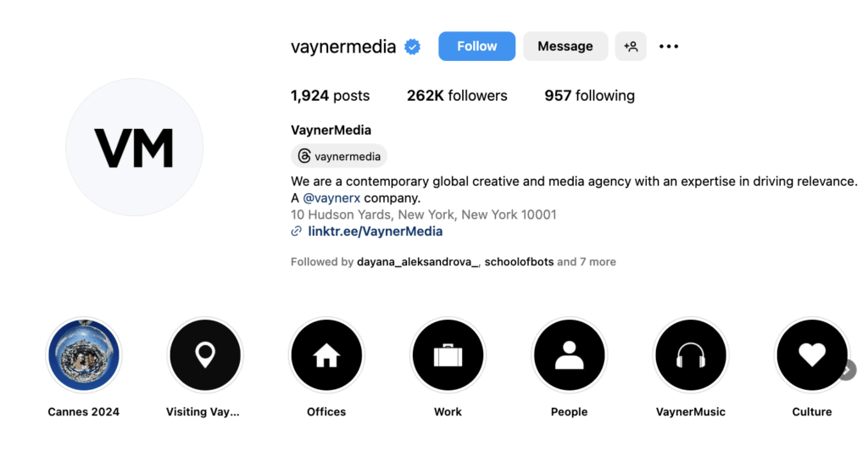Image resolution: width=868 pixels, height=468 pixels.
Task: Open the @vaynerx mention link
Action: (x=331, y=198)
